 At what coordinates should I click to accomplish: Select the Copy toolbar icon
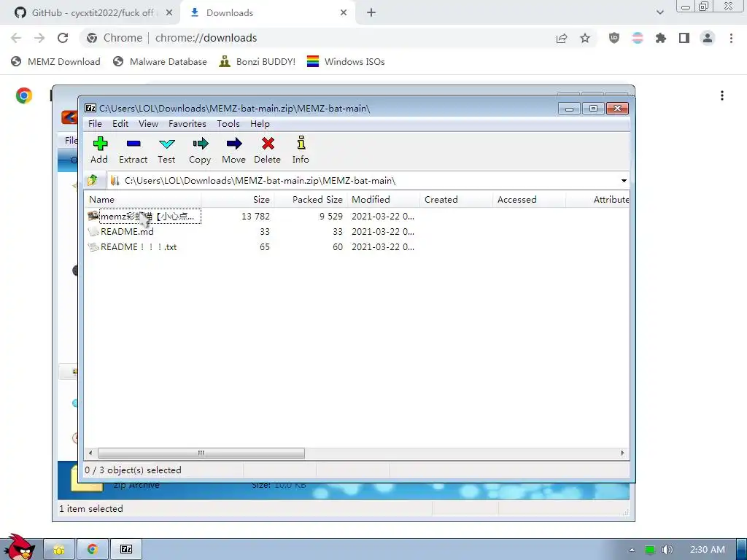(200, 150)
